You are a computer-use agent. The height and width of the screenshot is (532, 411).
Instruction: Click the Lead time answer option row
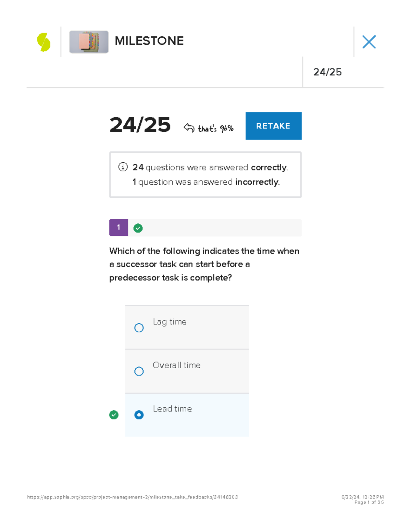coord(187,415)
